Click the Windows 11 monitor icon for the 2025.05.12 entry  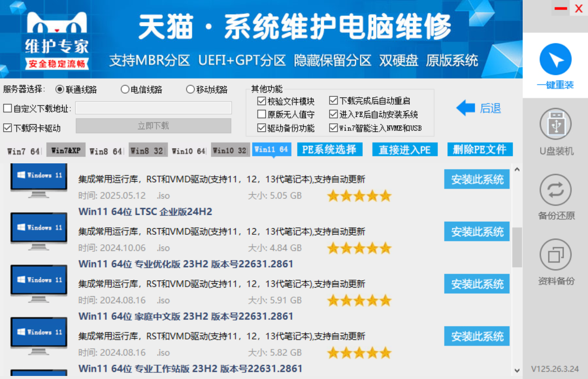(x=39, y=181)
